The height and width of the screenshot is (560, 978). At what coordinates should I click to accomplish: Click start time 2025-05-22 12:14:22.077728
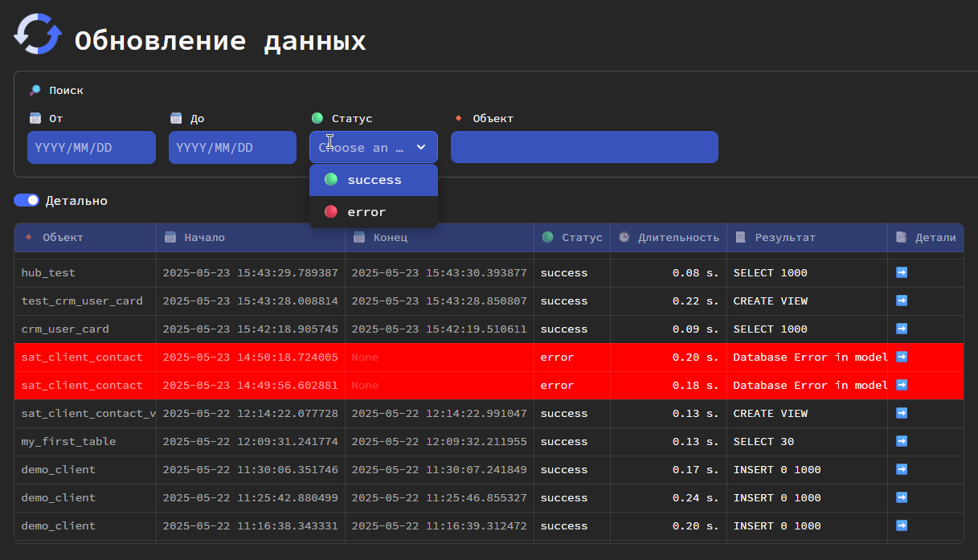pyautogui.click(x=251, y=413)
